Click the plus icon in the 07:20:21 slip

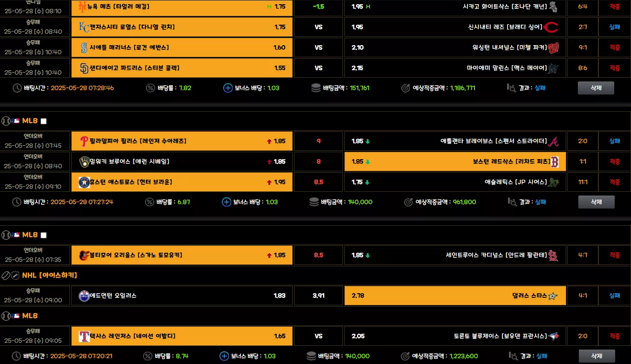(x=224, y=356)
